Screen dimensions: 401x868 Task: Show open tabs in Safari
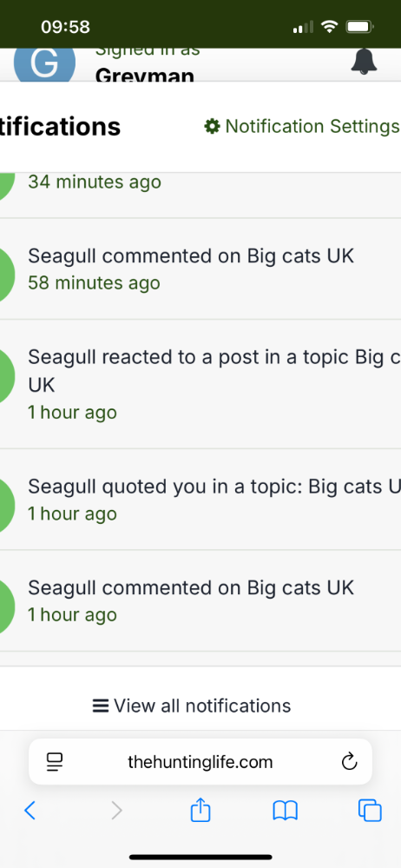[x=370, y=811]
